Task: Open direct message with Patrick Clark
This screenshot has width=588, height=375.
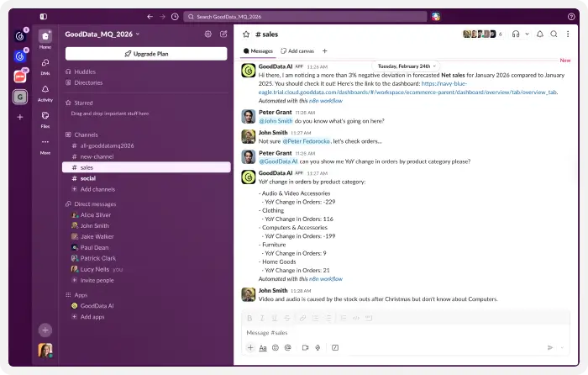Action: pos(98,258)
